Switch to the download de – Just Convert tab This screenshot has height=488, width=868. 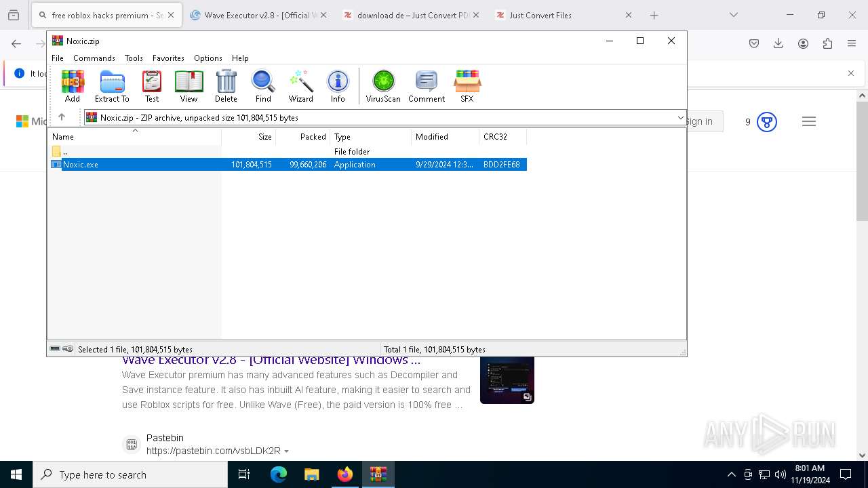pos(412,15)
